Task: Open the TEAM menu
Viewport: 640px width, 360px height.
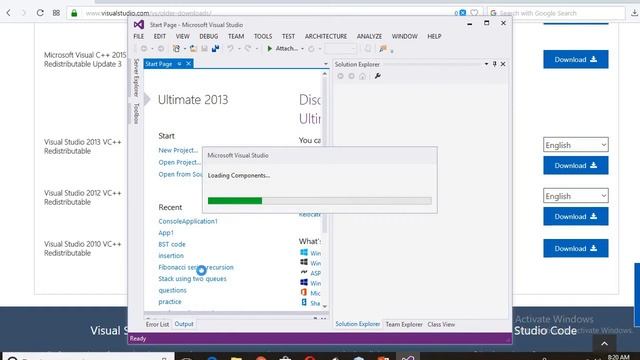Action: (x=236, y=36)
